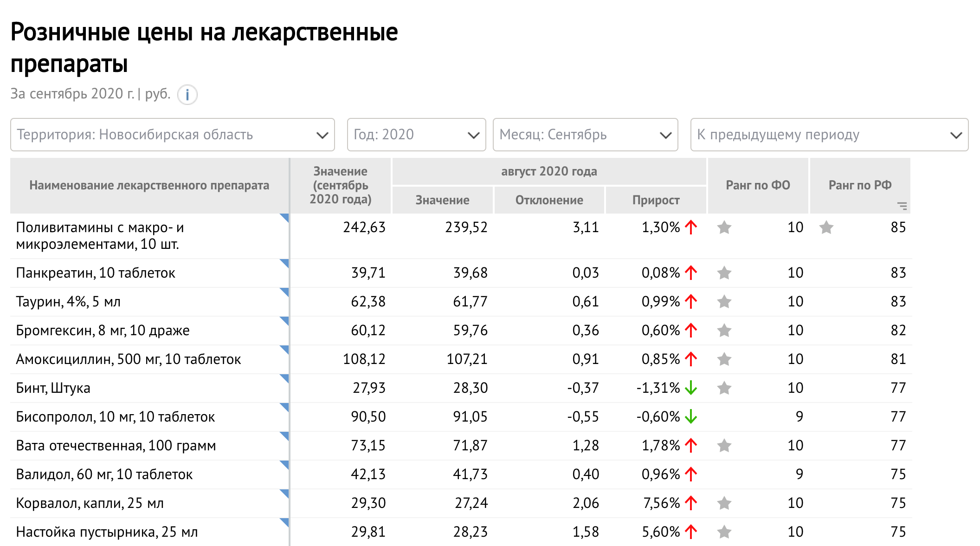Click the Значение subheader under август 2020

[x=442, y=200]
